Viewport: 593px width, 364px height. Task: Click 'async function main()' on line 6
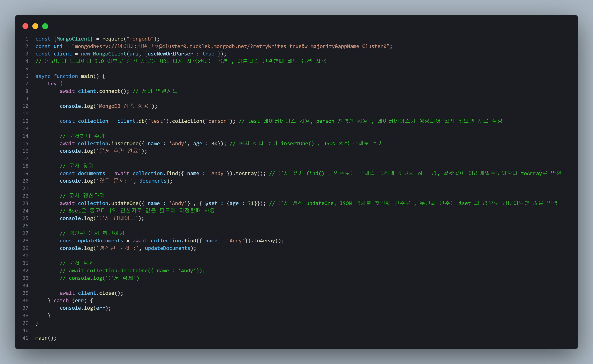click(x=67, y=76)
